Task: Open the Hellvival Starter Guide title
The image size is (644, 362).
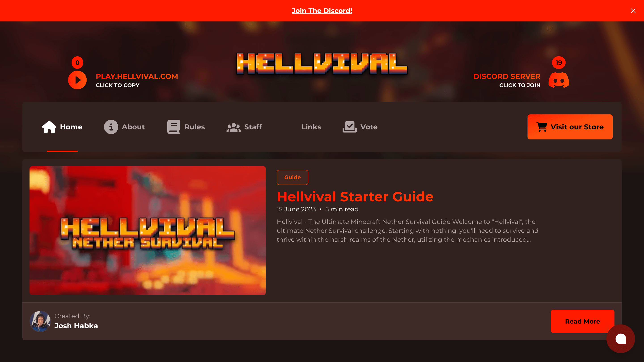Action: coord(355,196)
